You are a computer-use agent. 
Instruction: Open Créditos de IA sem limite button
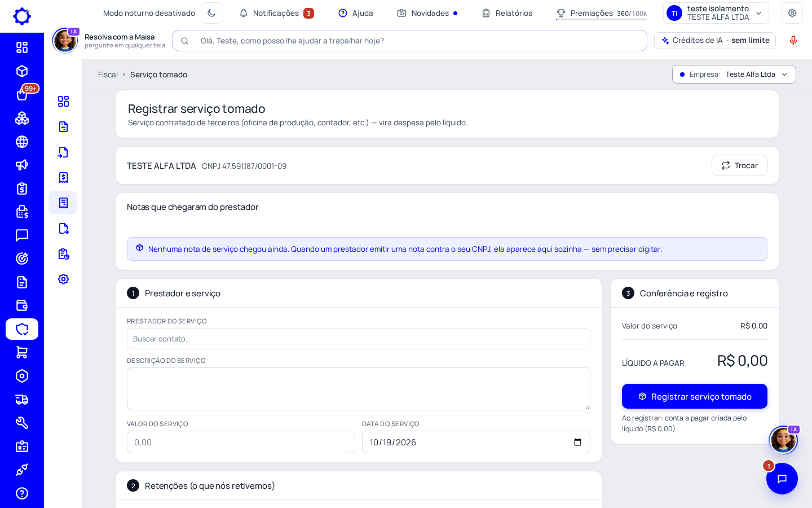point(715,41)
